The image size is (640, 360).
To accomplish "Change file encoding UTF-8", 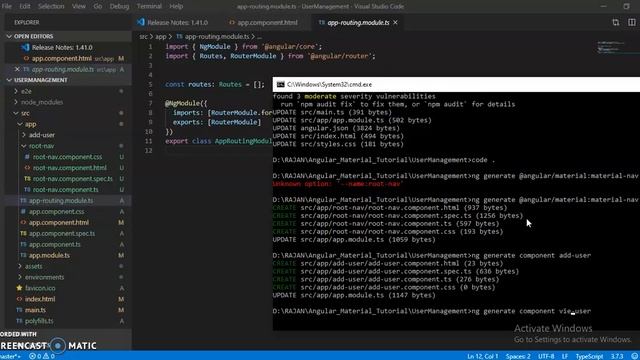I will pos(546,356).
